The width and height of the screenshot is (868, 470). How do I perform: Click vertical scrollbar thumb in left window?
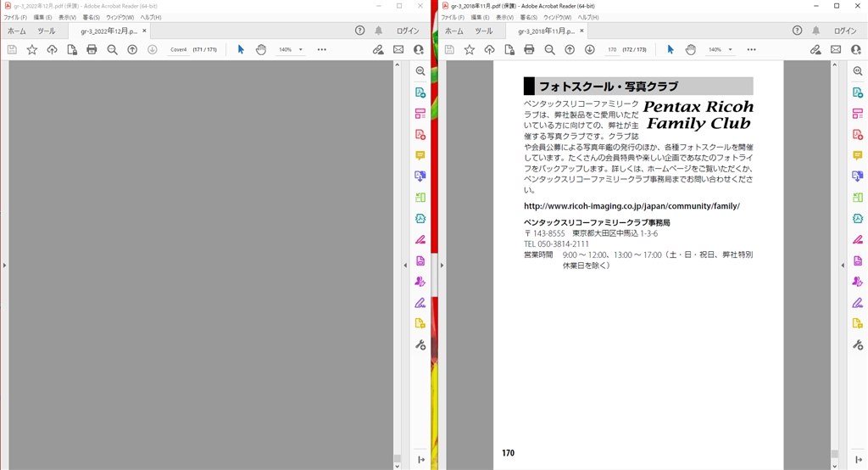pyautogui.click(x=397, y=458)
